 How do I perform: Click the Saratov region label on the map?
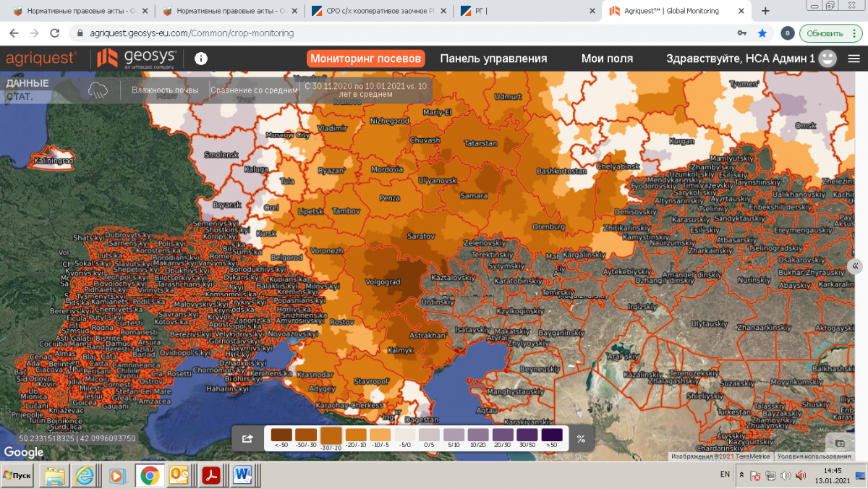[420, 237]
